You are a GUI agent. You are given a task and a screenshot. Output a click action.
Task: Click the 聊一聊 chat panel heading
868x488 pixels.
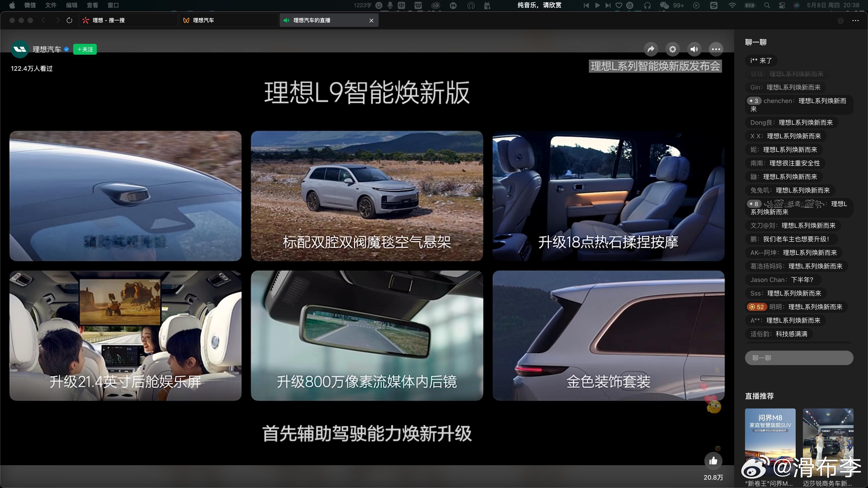pyautogui.click(x=756, y=42)
